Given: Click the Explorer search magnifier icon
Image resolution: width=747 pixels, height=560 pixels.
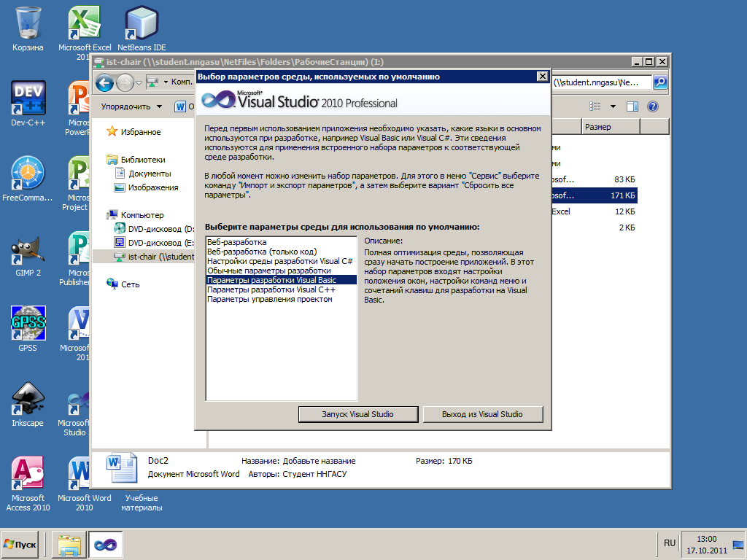Looking at the screenshot, I should (x=660, y=82).
